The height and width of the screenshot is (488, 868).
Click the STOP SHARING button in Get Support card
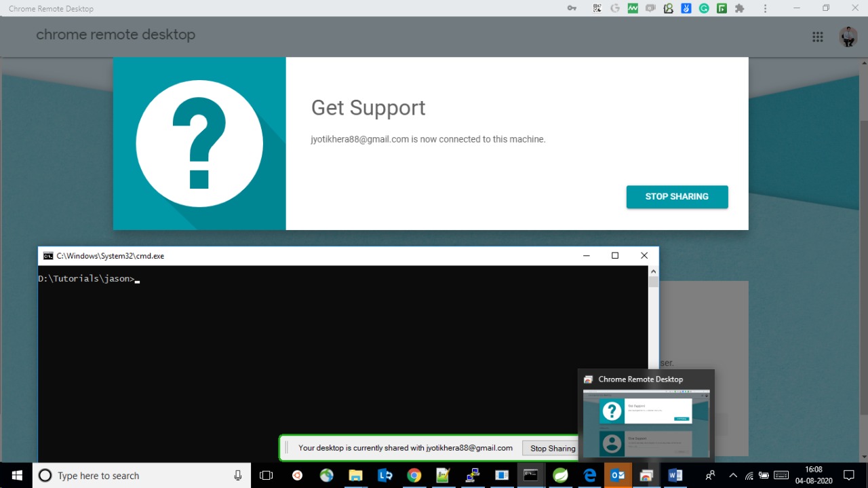[677, 197]
